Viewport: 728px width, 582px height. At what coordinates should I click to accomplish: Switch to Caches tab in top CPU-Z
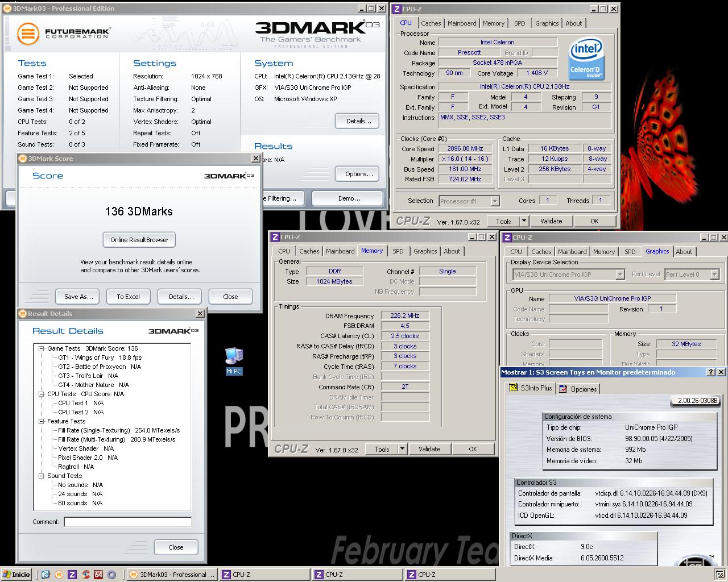click(x=431, y=23)
